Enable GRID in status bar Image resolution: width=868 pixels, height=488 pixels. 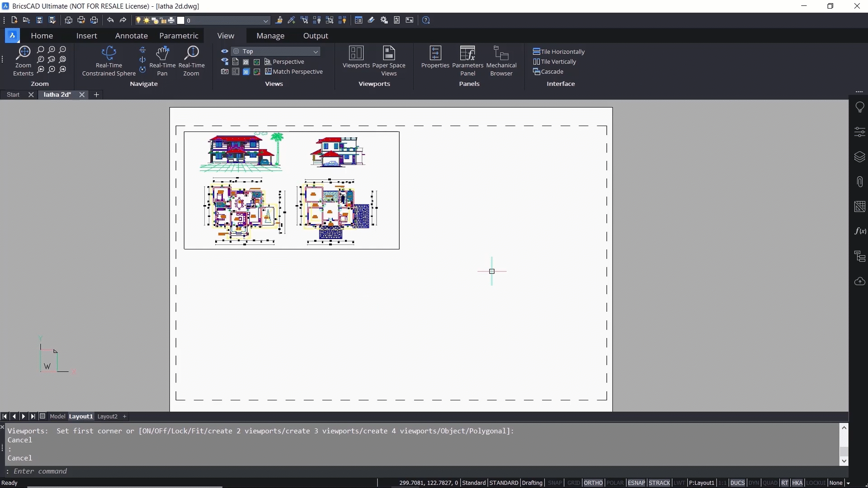573,483
